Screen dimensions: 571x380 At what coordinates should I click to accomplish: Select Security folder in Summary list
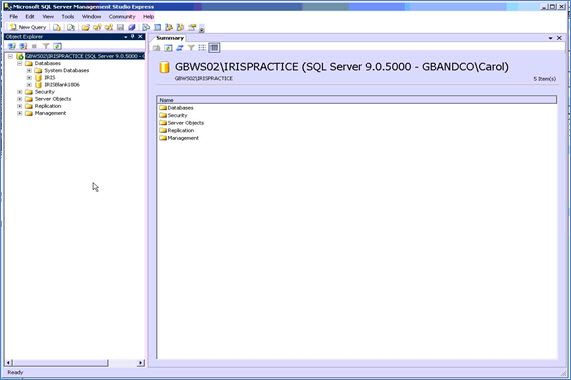(x=173, y=115)
